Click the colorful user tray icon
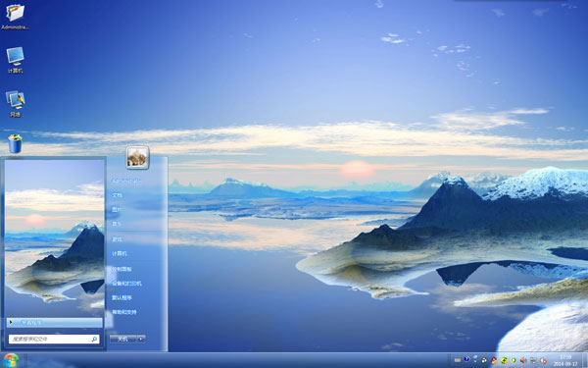588x368 pixels. tap(494, 360)
